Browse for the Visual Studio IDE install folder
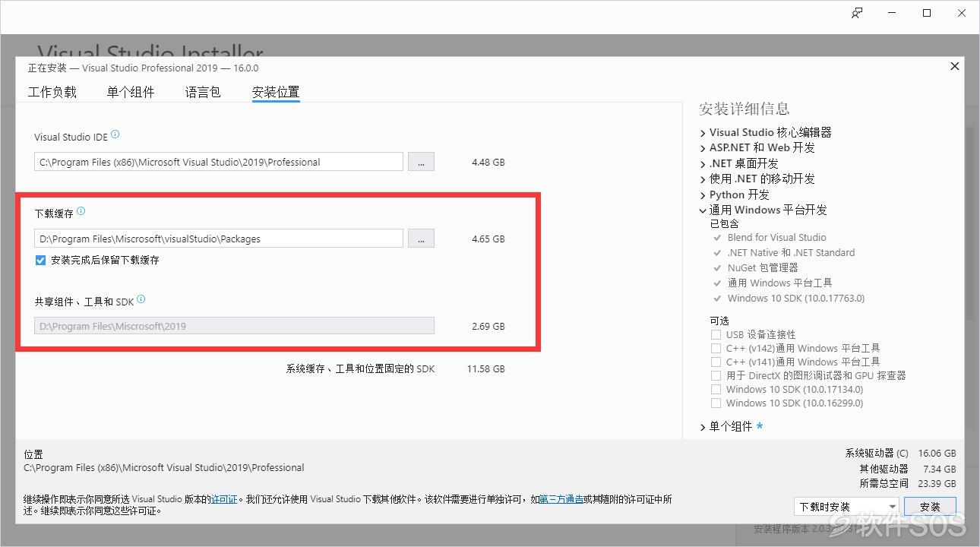Image resolution: width=980 pixels, height=547 pixels. tap(422, 162)
